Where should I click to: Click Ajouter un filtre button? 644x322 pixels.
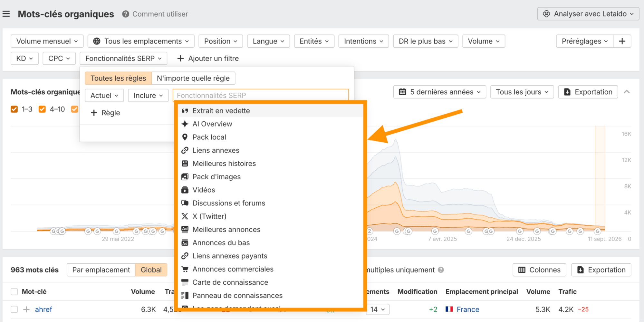(208, 59)
